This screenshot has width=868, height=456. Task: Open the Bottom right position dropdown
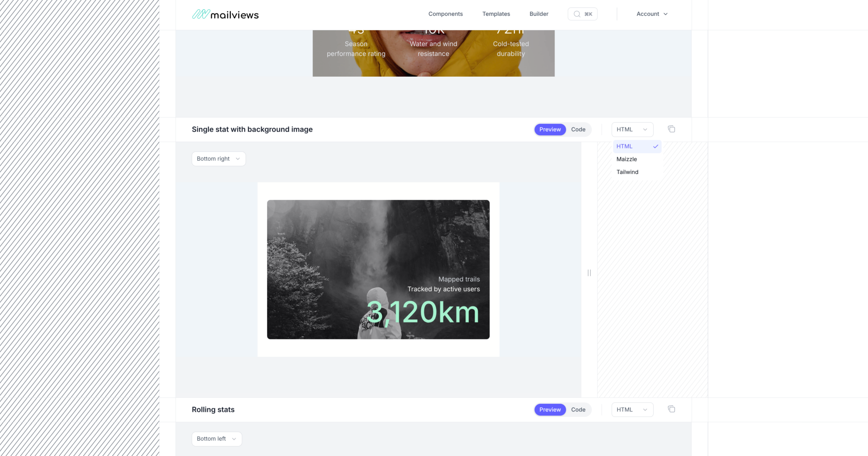(x=218, y=159)
